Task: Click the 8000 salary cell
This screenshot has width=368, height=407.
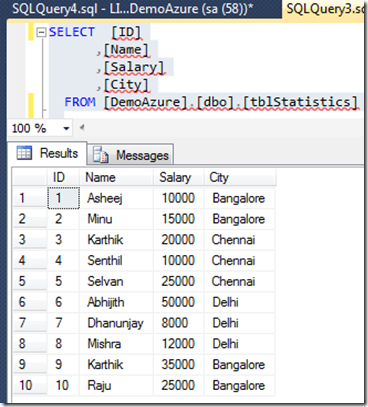Action: 179,323
